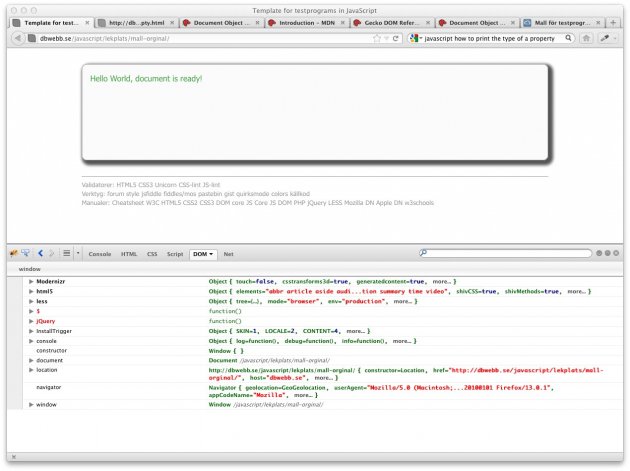Click the Navigator object value
The image size is (630, 471).
coord(381,391)
